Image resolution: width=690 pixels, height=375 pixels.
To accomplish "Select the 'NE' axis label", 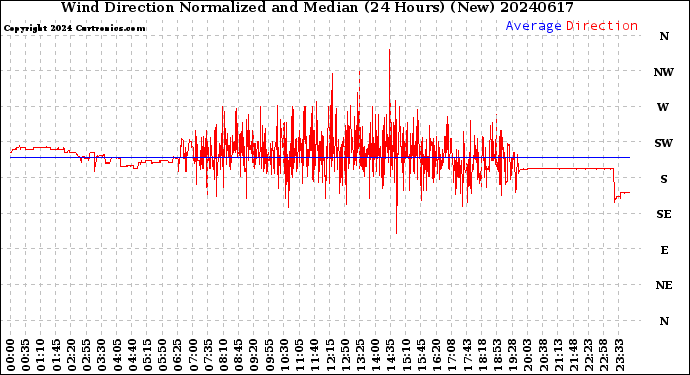I will tap(664, 286).
